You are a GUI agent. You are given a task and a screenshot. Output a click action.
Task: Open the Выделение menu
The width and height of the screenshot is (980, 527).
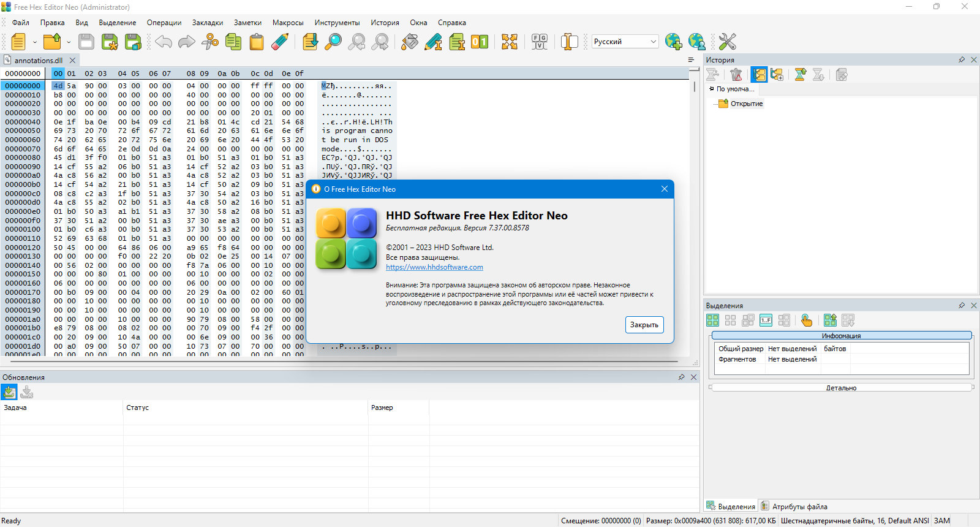[x=118, y=23]
